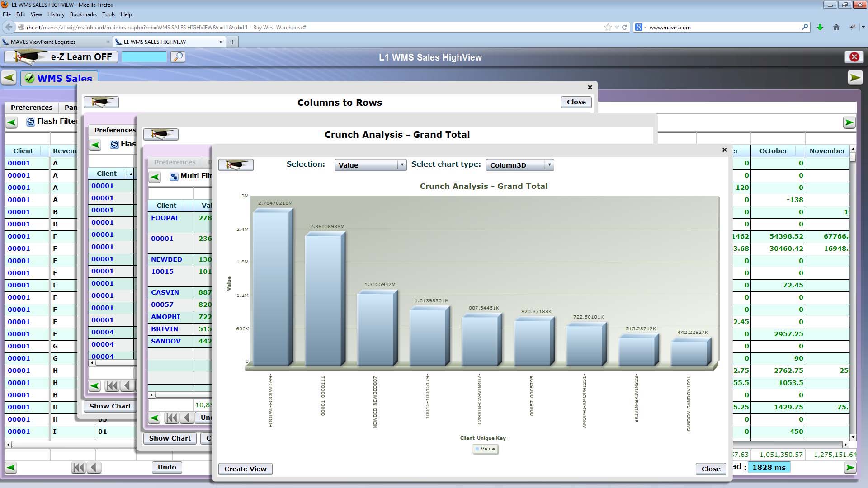868x488 pixels.
Task: Toggle the Value series in the chart legend
Action: coord(485,449)
